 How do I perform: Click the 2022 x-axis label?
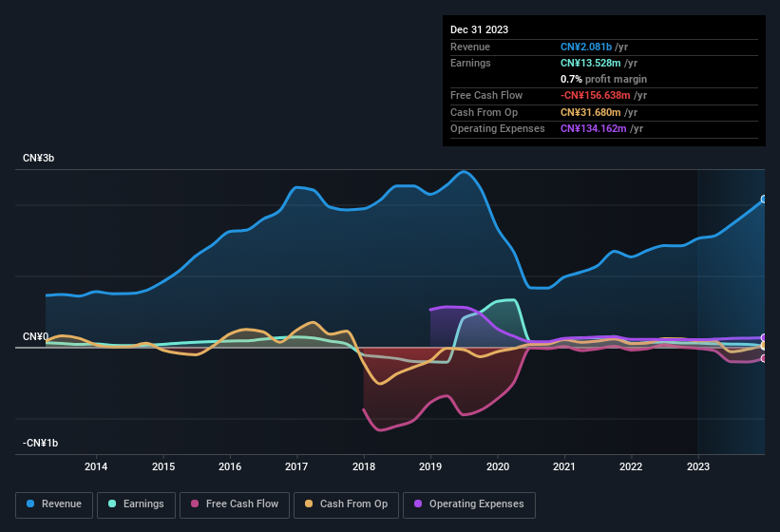pos(631,466)
